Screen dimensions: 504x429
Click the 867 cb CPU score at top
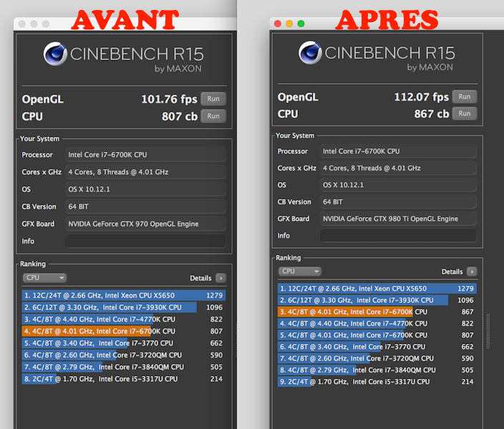click(x=432, y=114)
